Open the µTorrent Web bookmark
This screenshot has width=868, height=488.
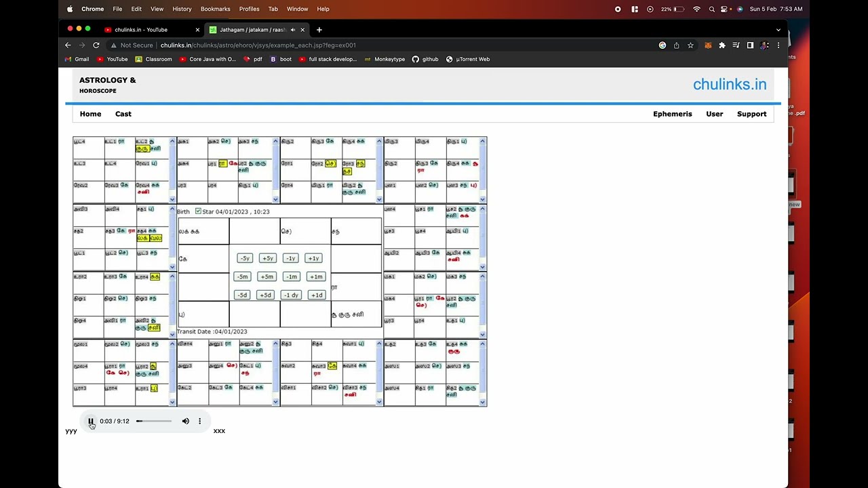pos(468,59)
